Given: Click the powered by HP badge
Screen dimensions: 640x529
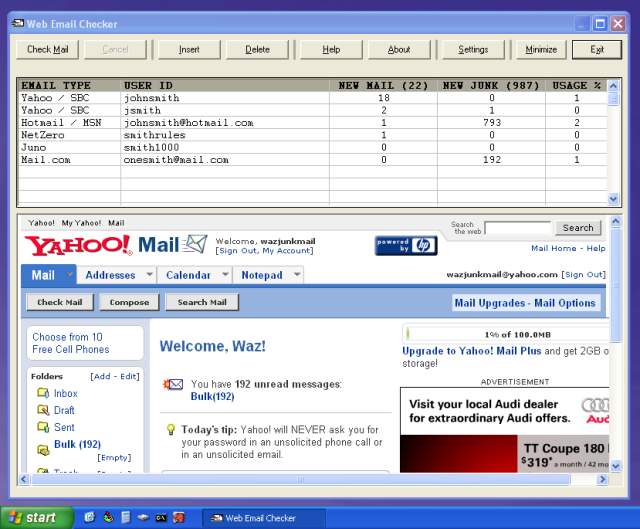Looking at the screenshot, I should click(406, 246).
